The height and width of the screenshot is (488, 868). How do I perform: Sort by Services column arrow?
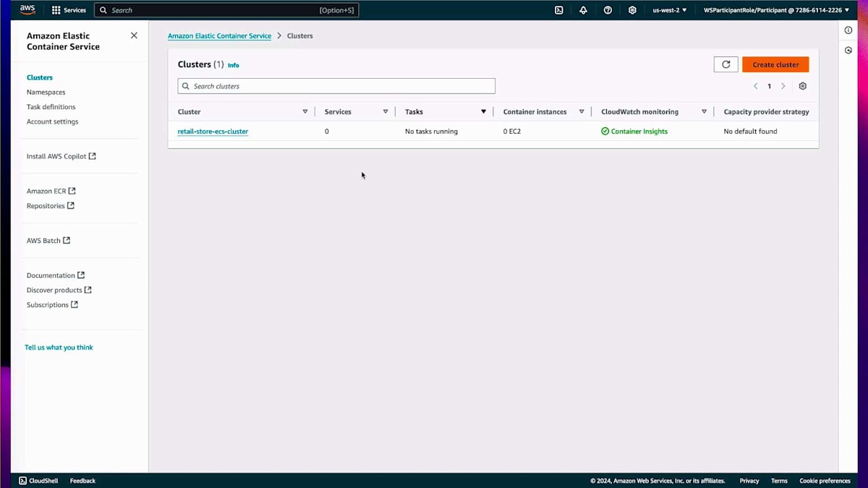[x=386, y=111]
